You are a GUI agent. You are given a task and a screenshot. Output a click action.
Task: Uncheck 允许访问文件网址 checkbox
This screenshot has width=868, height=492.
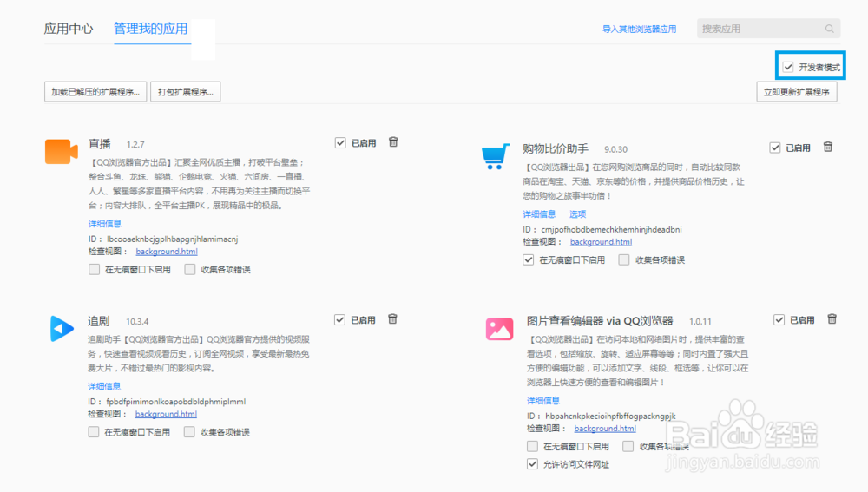click(x=533, y=464)
